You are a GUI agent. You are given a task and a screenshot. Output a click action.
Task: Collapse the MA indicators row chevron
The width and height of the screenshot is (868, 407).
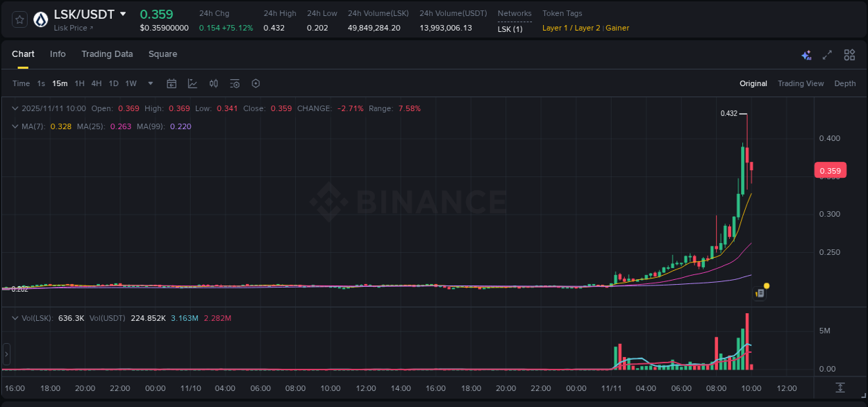coord(15,126)
